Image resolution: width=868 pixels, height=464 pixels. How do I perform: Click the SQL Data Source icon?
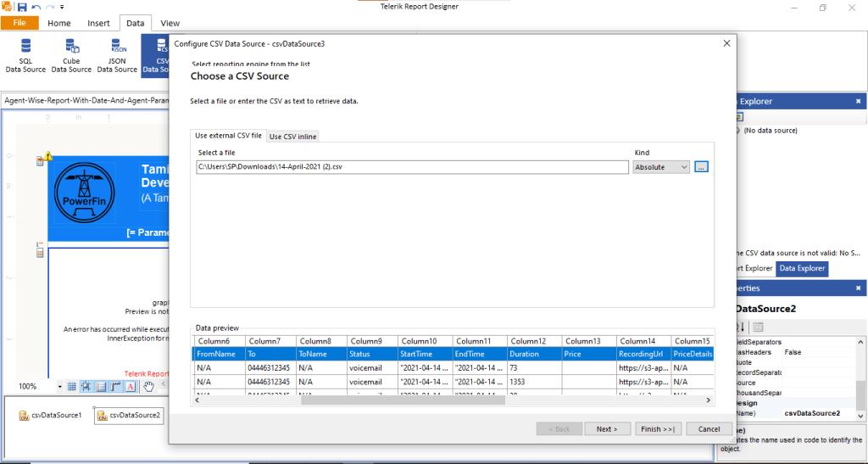click(x=25, y=55)
